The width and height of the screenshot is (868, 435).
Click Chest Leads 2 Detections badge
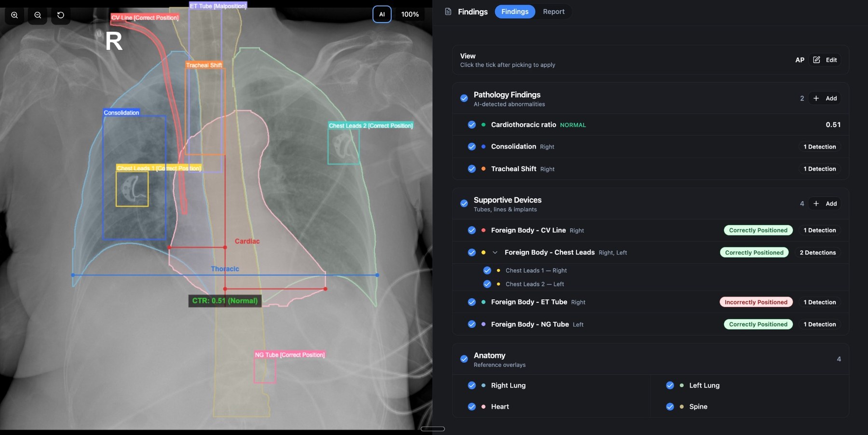click(817, 253)
